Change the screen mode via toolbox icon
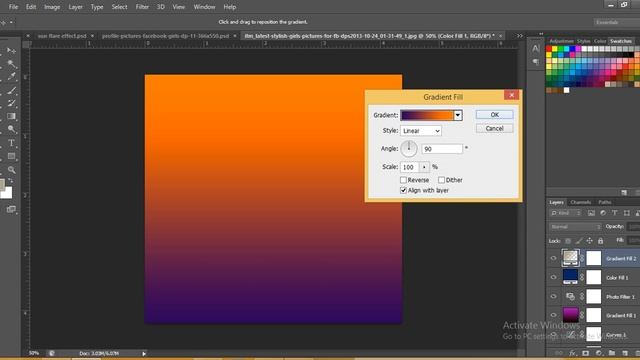Screen dimensions: 640x360 pos(11,209)
